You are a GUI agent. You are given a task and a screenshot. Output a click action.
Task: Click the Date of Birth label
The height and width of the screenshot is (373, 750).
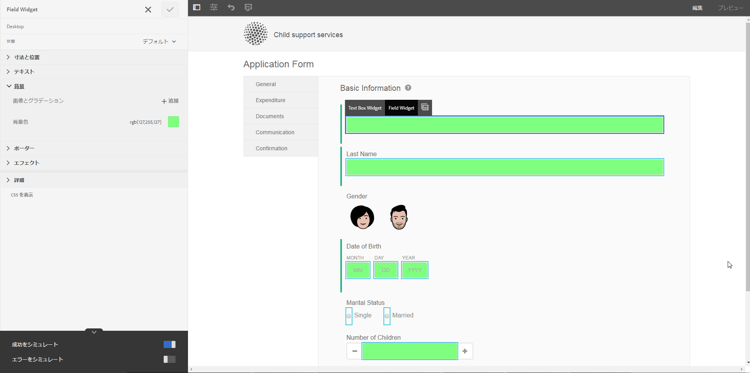click(x=364, y=246)
